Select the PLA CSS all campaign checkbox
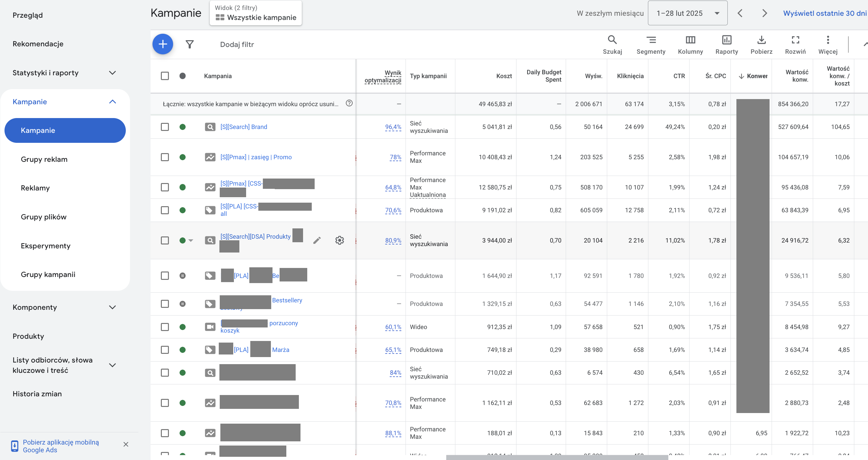868x460 pixels. point(165,210)
